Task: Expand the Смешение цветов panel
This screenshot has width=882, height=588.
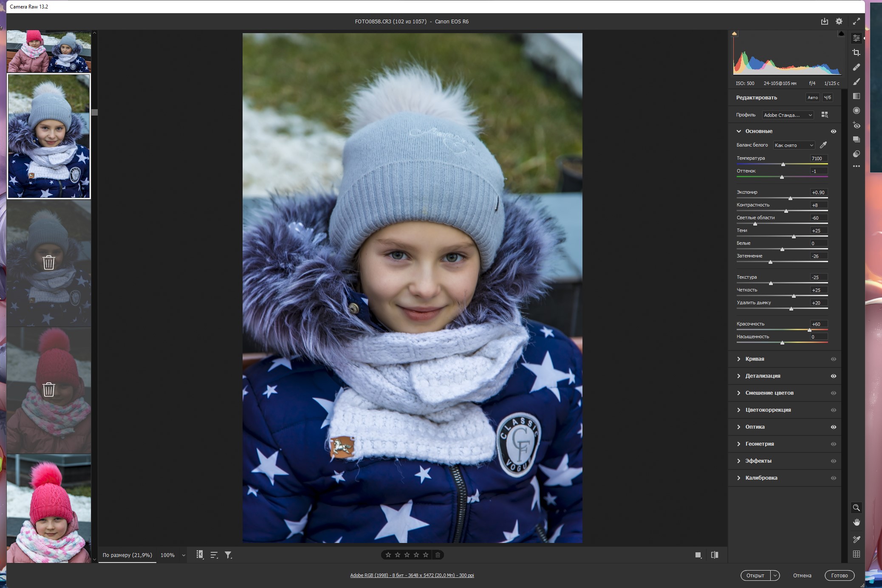Action: click(738, 393)
